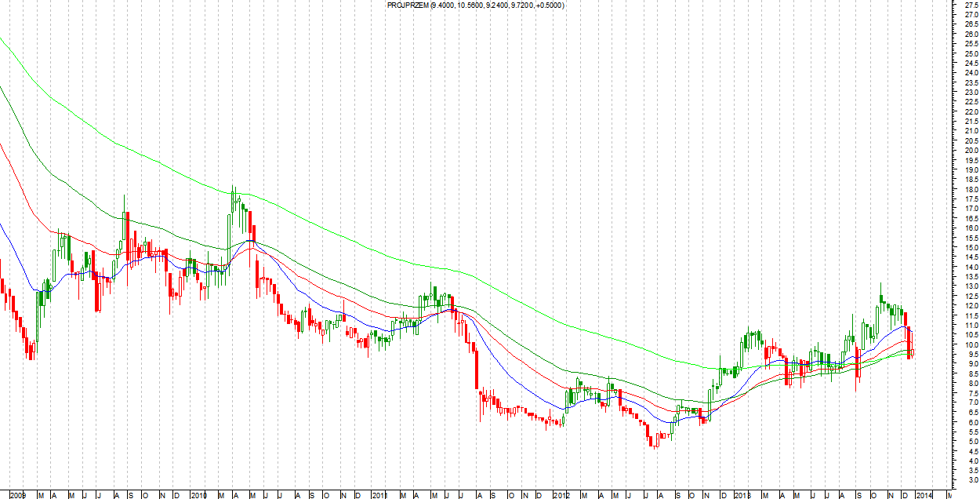Select the 2012 year label on time axis
Image resolution: width=980 pixels, height=499 pixels.
tap(561, 494)
